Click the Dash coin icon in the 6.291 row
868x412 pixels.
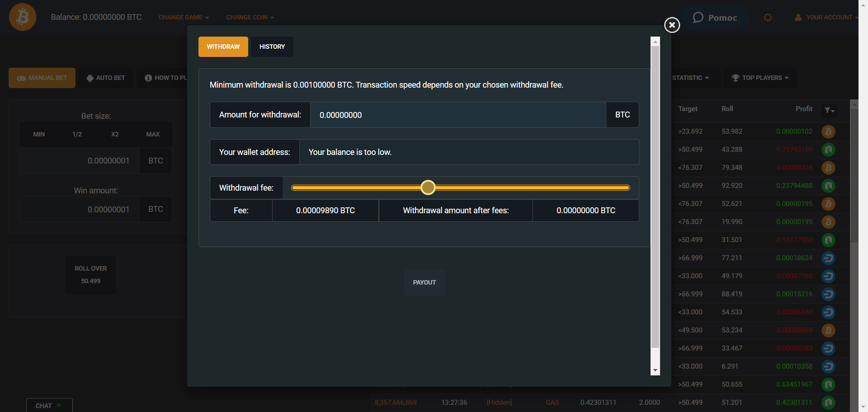click(828, 366)
